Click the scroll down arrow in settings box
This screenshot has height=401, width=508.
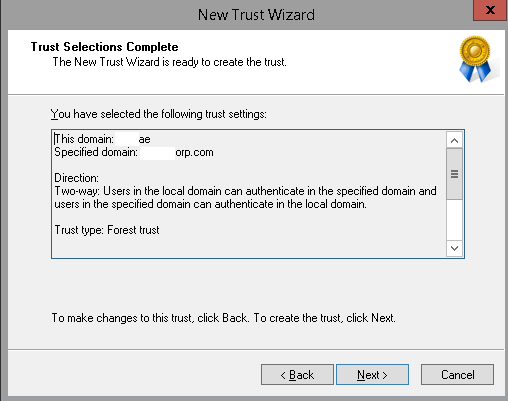tap(454, 248)
